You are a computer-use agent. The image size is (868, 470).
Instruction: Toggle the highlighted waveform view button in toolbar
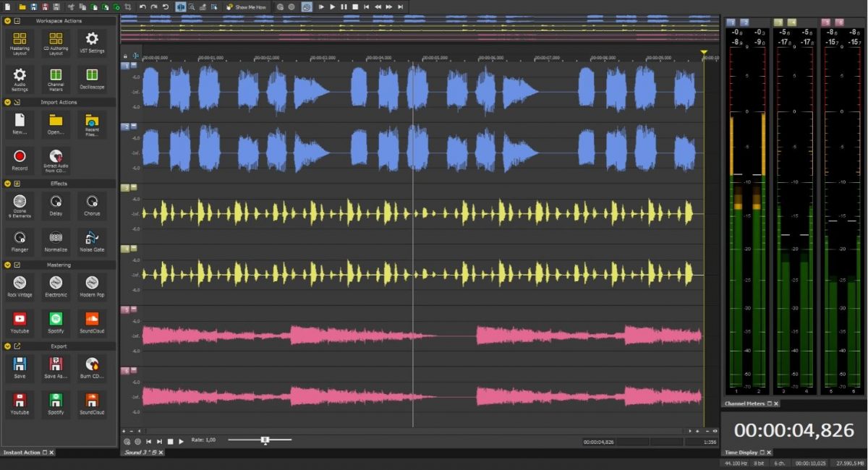(x=181, y=7)
